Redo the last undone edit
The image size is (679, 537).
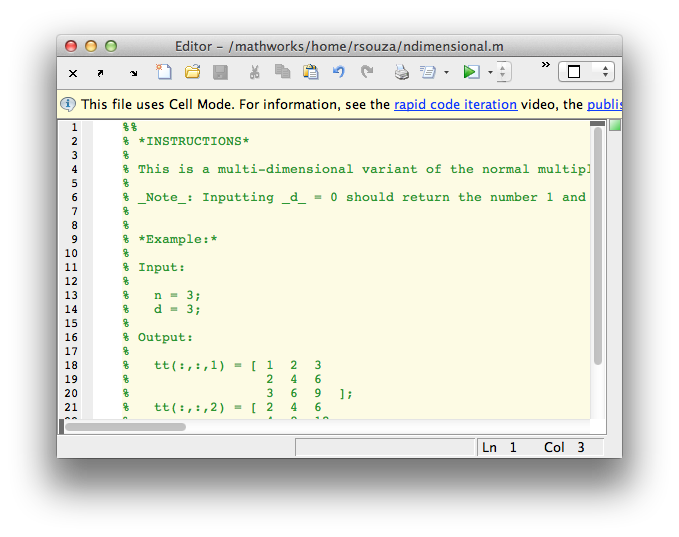(367, 72)
